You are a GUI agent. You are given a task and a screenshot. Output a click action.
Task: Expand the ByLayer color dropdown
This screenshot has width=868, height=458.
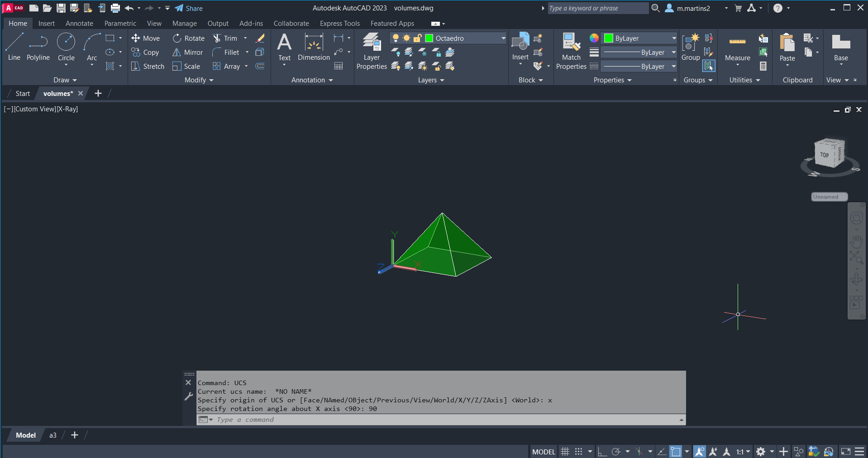click(673, 38)
